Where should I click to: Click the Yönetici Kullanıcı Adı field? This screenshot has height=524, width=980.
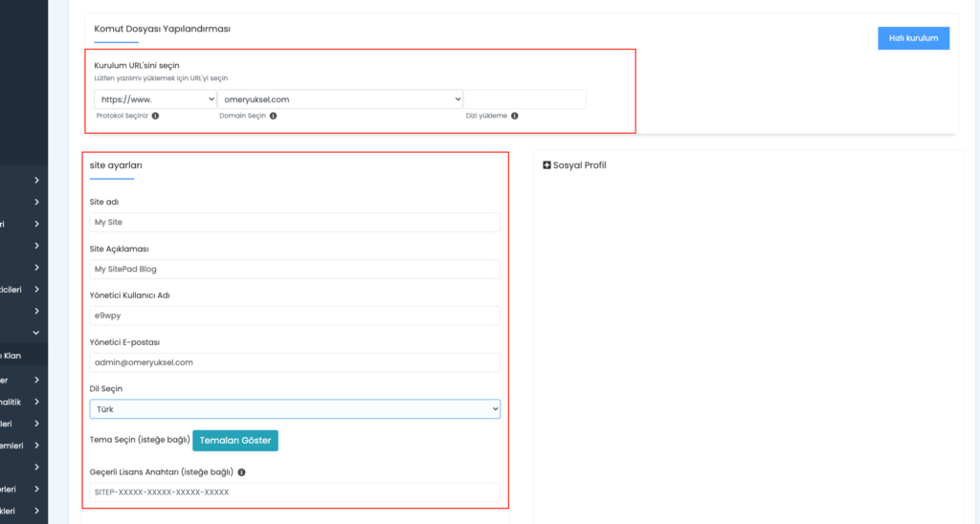(x=295, y=316)
